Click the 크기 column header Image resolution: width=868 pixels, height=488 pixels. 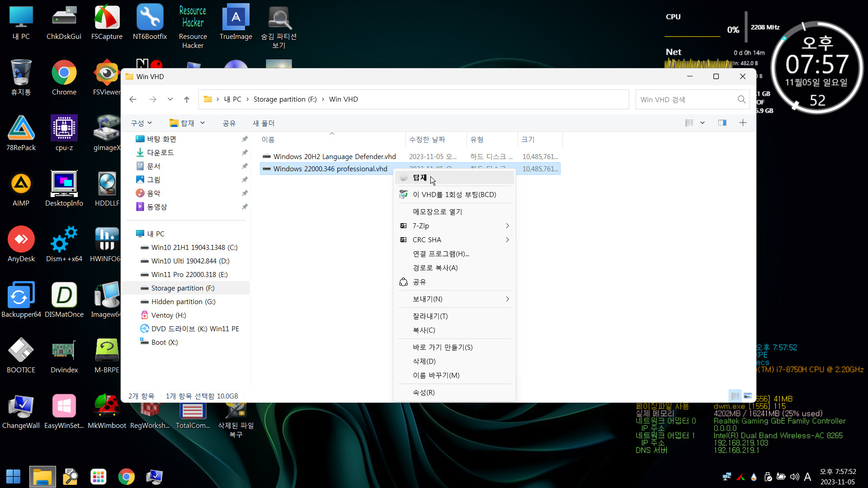(x=540, y=140)
